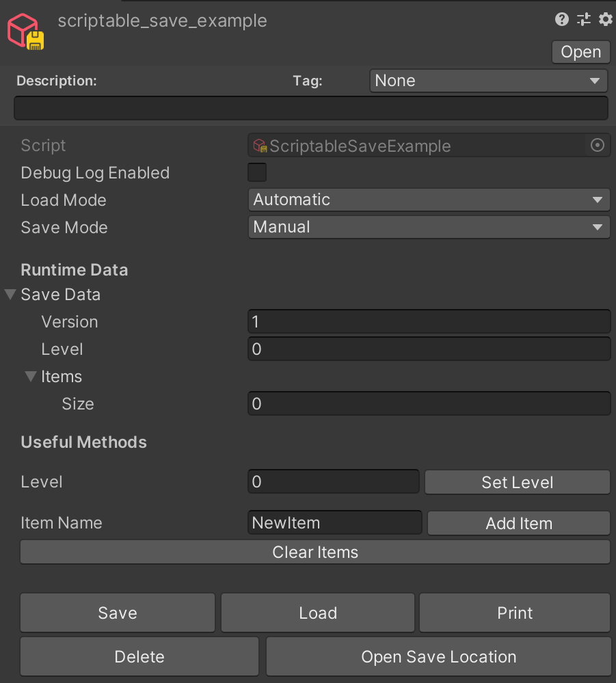
Task: Click the Set Level button
Action: point(517,482)
